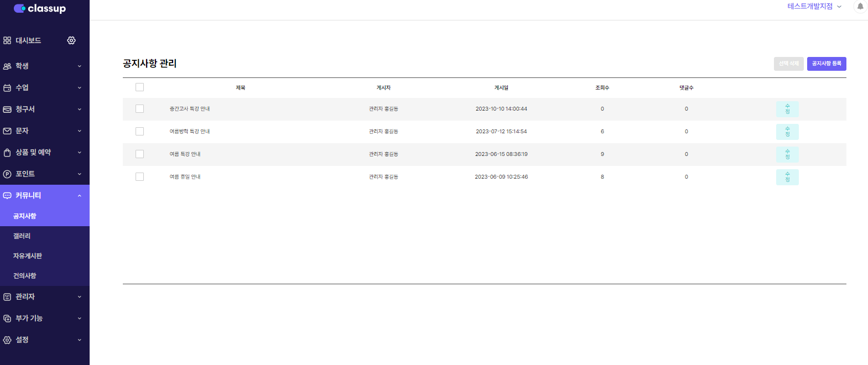The width and height of the screenshot is (868, 365).
Task: Click the 학생 people icon
Action: tap(7, 66)
